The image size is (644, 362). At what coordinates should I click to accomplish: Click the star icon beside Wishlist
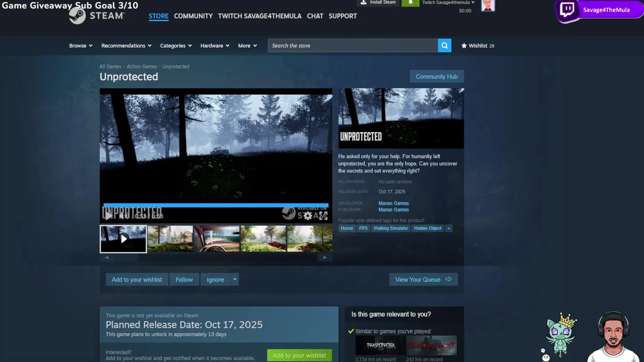point(464,46)
